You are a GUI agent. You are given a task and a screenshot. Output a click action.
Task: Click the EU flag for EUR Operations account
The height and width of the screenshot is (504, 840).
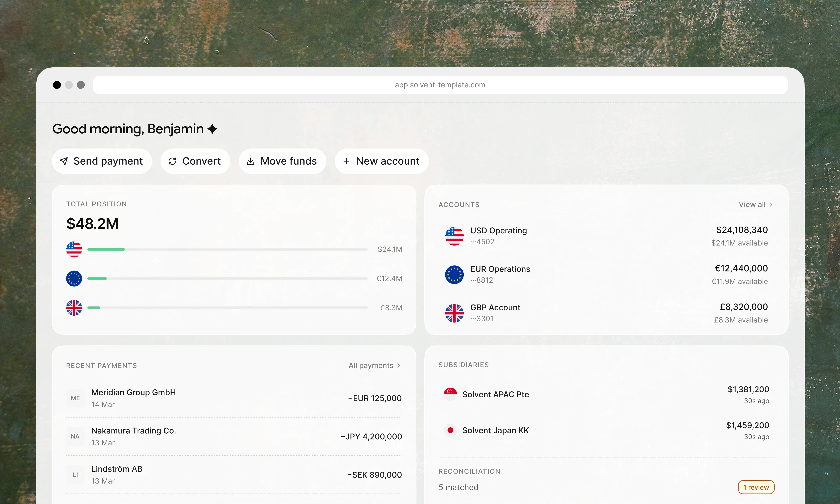(x=454, y=274)
